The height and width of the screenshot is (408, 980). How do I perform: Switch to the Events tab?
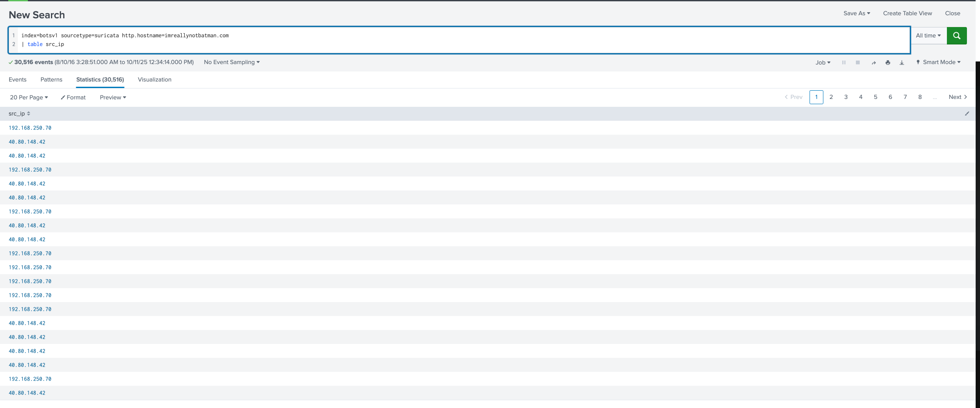[17, 80]
